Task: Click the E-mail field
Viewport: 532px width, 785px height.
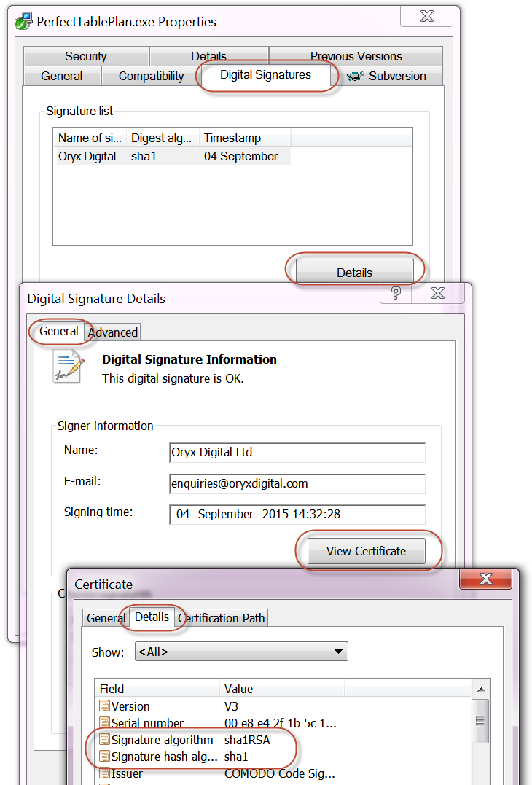Action: 297,484
